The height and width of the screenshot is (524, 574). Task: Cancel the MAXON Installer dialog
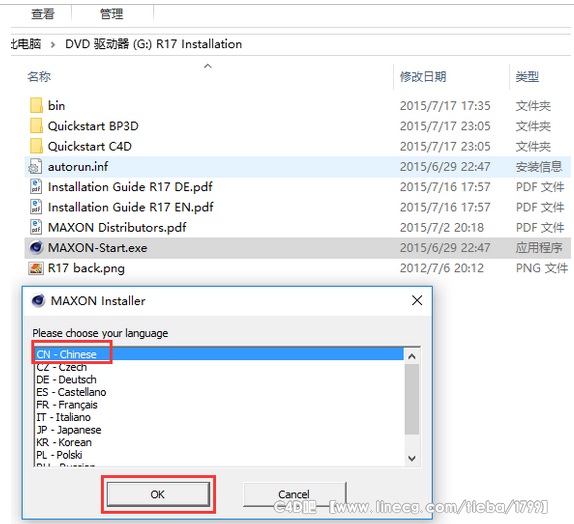294,494
